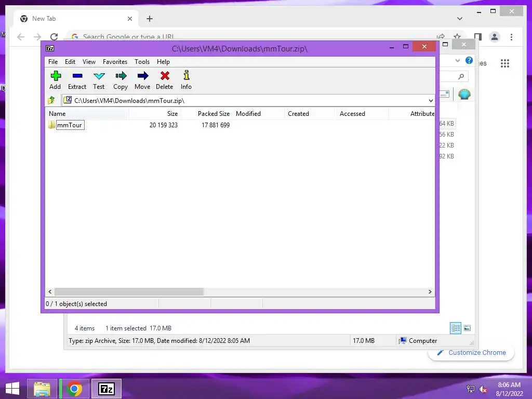
Task: Sort by Created column header
Action: point(311,114)
